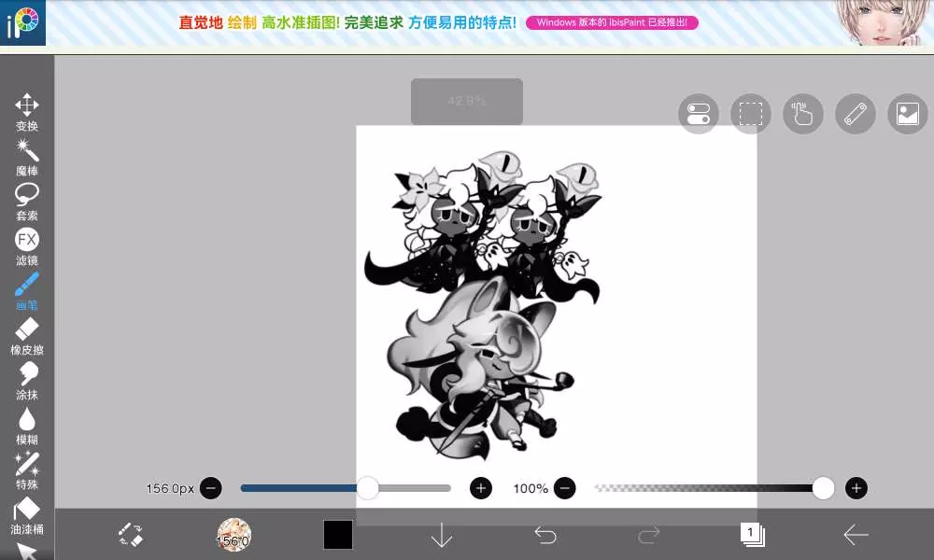Open the layers panel button

[752, 535]
